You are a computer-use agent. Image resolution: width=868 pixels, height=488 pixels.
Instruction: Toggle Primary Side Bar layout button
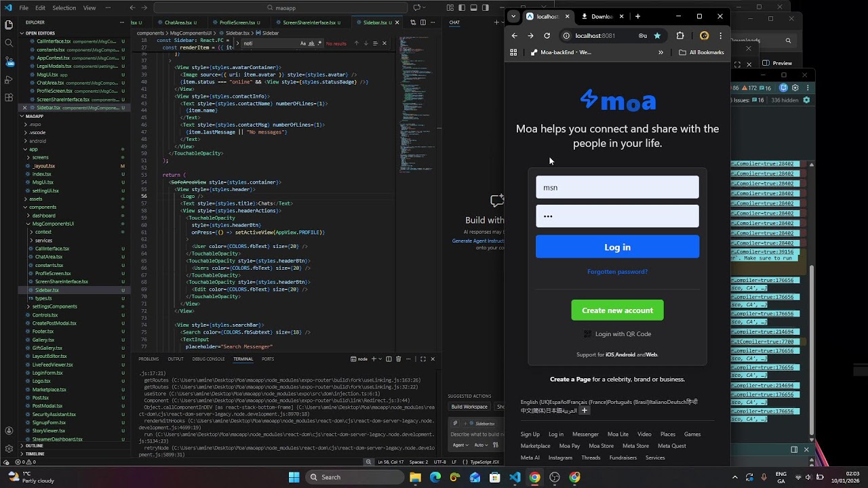(462, 7)
